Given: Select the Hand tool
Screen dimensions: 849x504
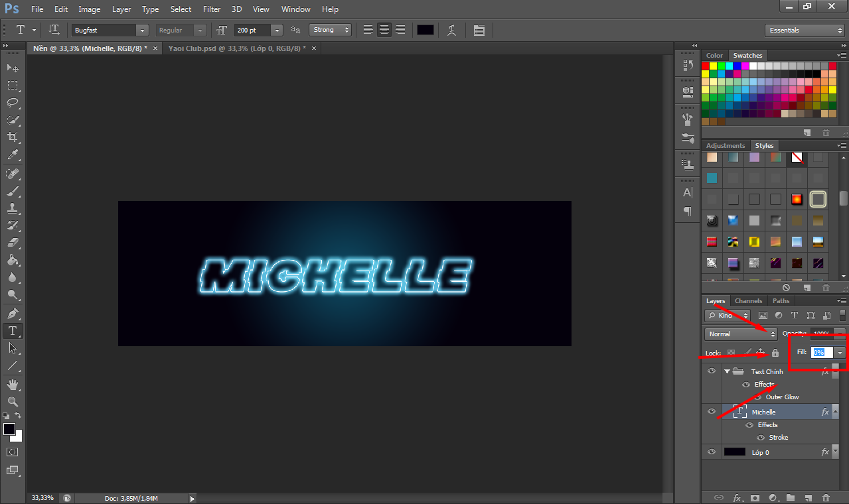Looking at the screenshot, I should 13,384.
